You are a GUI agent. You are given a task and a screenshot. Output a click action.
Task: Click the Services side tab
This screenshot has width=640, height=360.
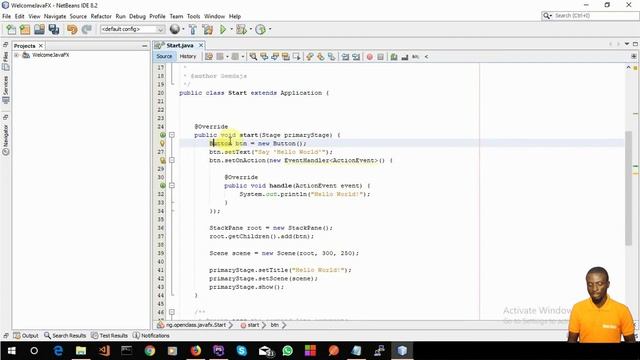[6, 89]
